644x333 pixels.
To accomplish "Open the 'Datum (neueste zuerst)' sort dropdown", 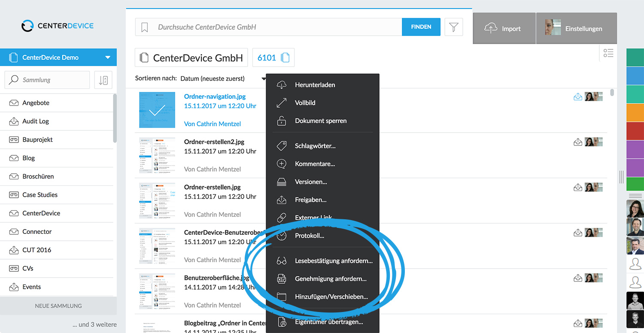I will pos(223,79).
